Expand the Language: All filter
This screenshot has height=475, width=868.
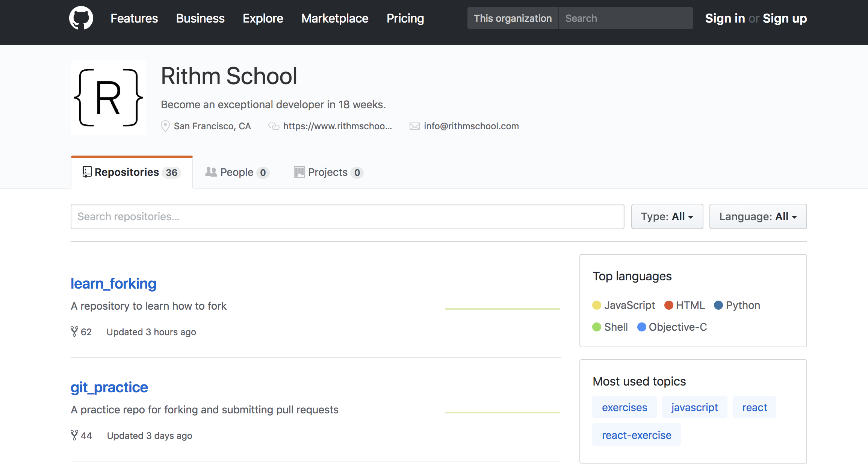pyautogui.click(x=758, y=216)
